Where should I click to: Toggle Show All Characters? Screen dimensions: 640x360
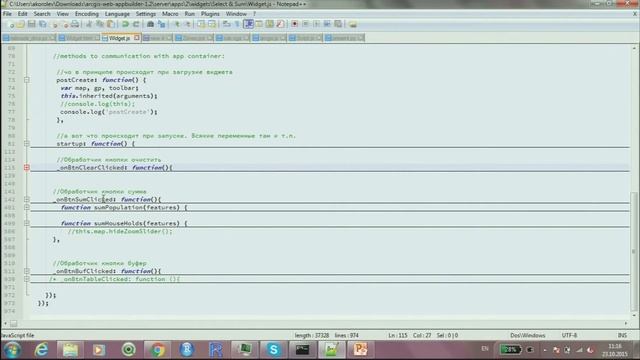click(x=237, y=24)
